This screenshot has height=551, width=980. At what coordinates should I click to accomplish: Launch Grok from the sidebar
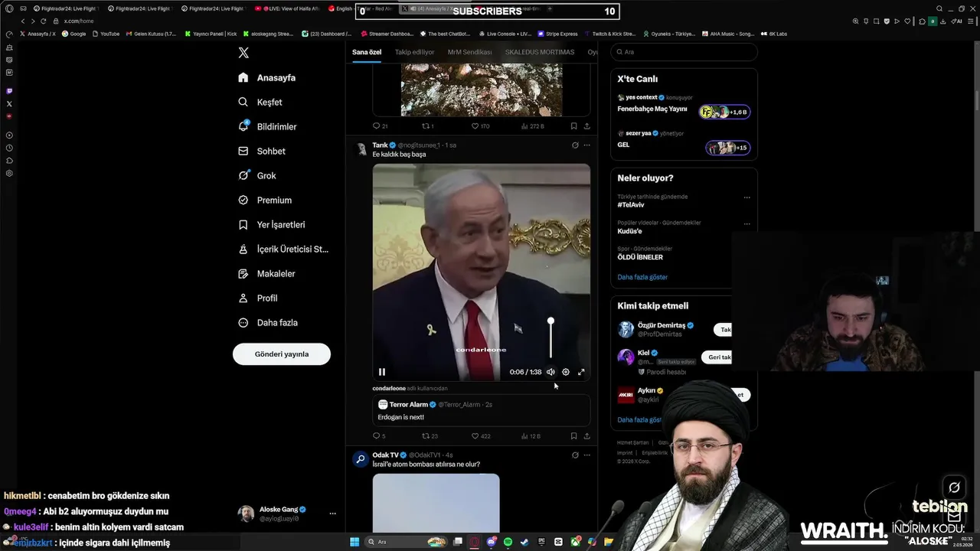256,175
